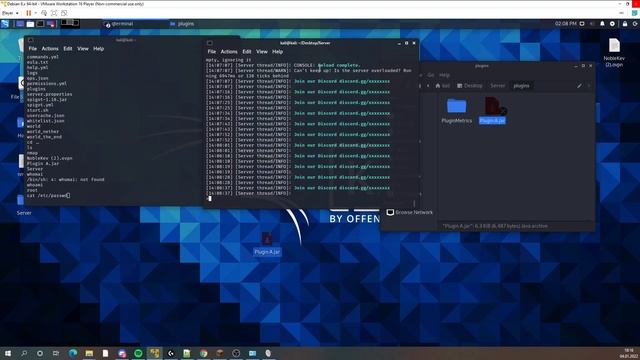
Task: Open Actions menu in the Server terminal window
Action: (x=229, y=52)
